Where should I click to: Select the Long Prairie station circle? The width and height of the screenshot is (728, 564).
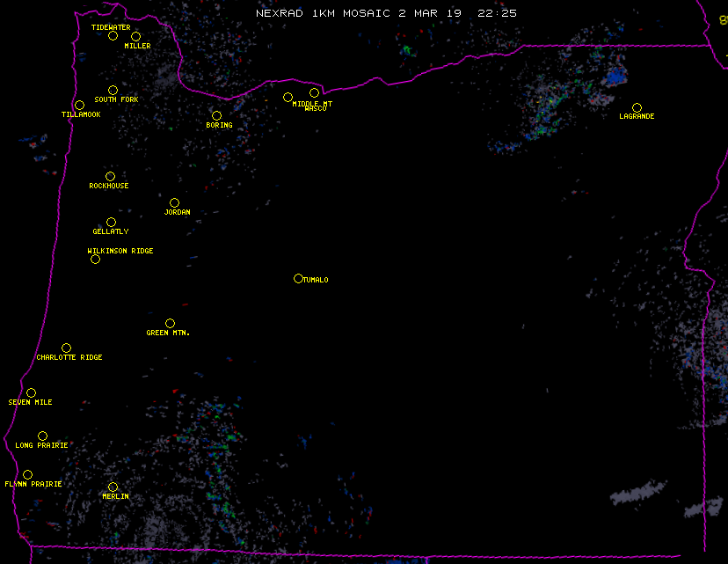(42, 436)
